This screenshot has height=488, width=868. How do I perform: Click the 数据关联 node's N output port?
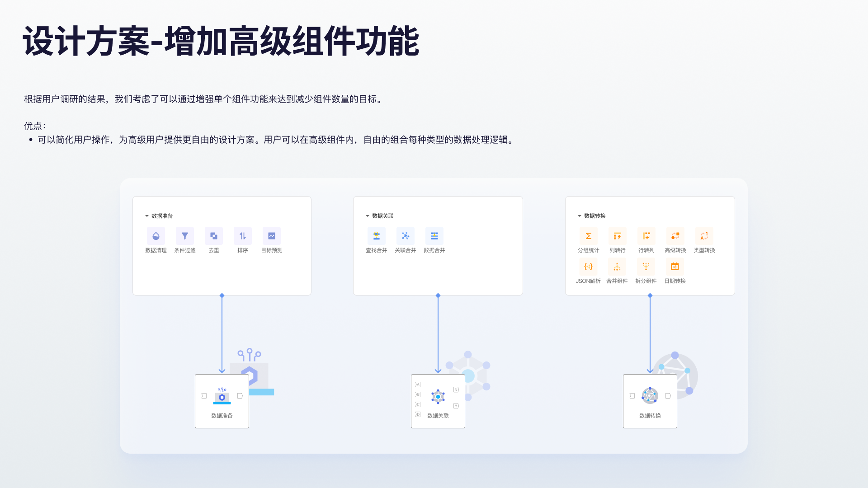[x=456, y=389]
